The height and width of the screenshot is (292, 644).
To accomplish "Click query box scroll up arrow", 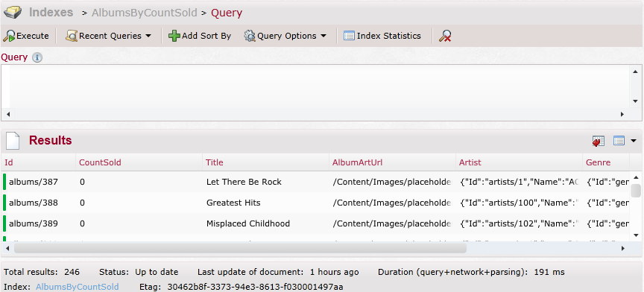I will point(635,71).
